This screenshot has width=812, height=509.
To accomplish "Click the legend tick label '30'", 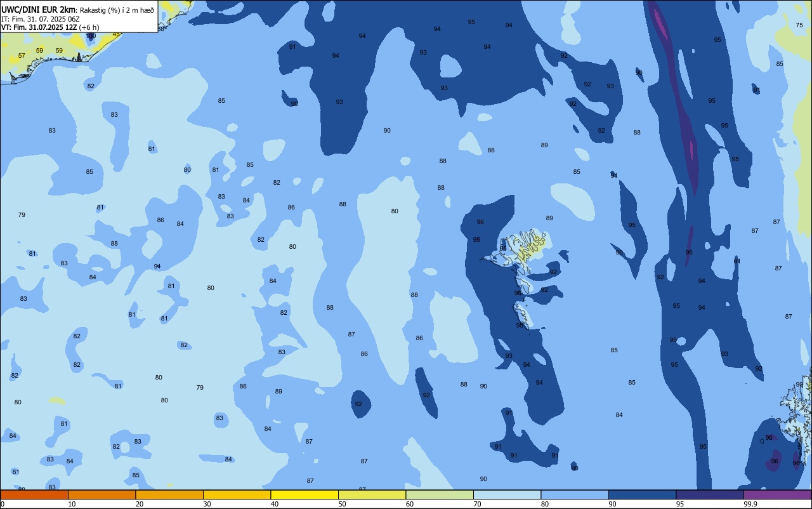I will pyautogui.click(x=207, y=504).
